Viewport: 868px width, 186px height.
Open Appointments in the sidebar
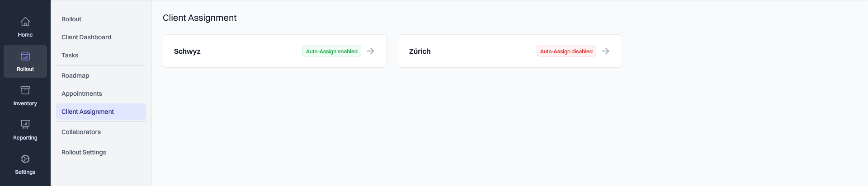82,93
